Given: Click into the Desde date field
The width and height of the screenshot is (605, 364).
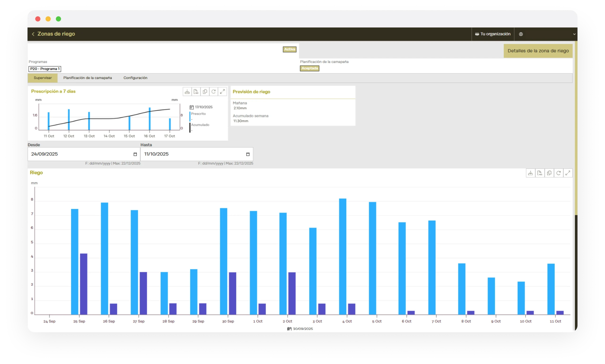Looking at the screenshot, I should (78, 154).
